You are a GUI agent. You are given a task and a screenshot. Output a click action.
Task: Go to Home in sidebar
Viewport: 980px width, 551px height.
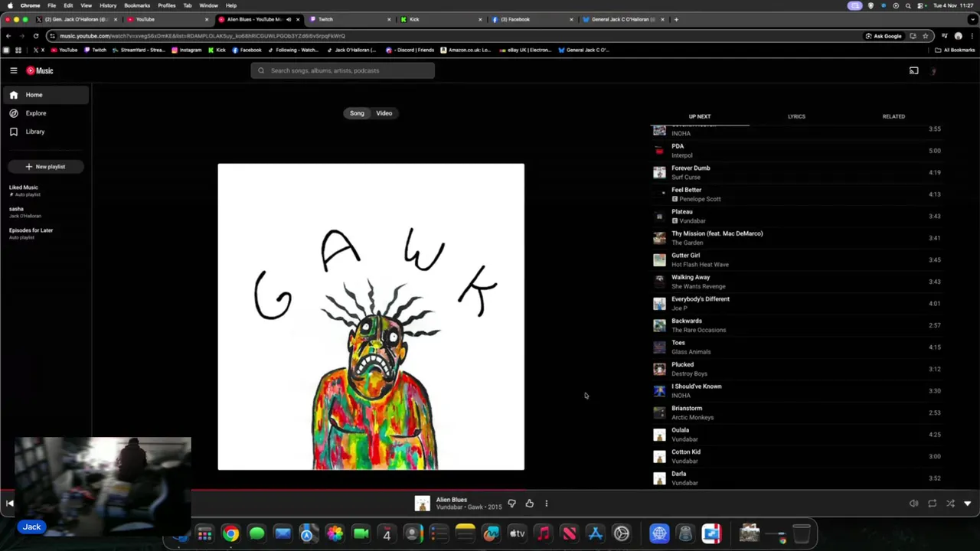[46, 95]
